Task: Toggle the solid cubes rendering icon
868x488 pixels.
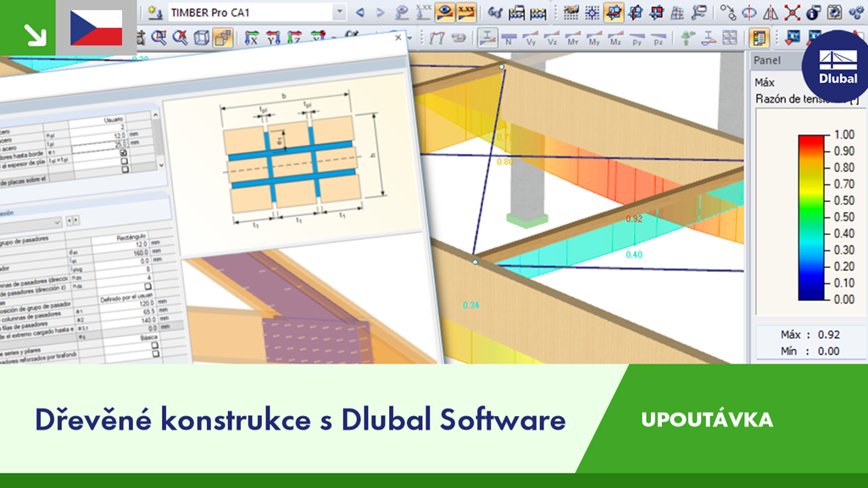Action: coord(223,37)
